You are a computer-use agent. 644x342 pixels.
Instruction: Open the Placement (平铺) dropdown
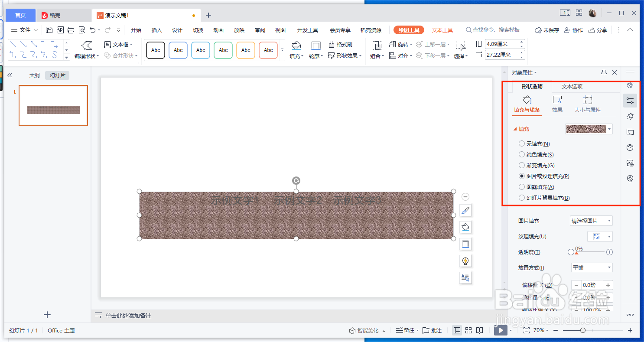pyautogui.click(x=592, y=267)
